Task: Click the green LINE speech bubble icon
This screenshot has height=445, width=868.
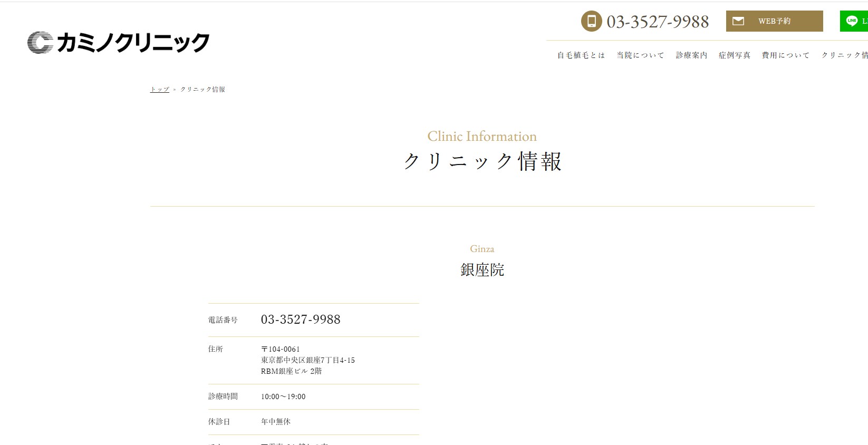Action: 852,21
